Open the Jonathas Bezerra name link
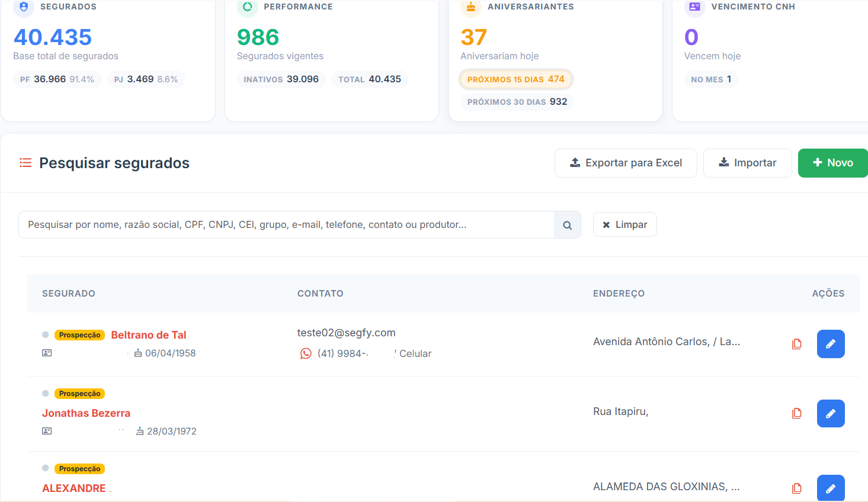Image resolution: width=868 pixels, height=502 pixels. pyautogui.click(x=86, y=413)
